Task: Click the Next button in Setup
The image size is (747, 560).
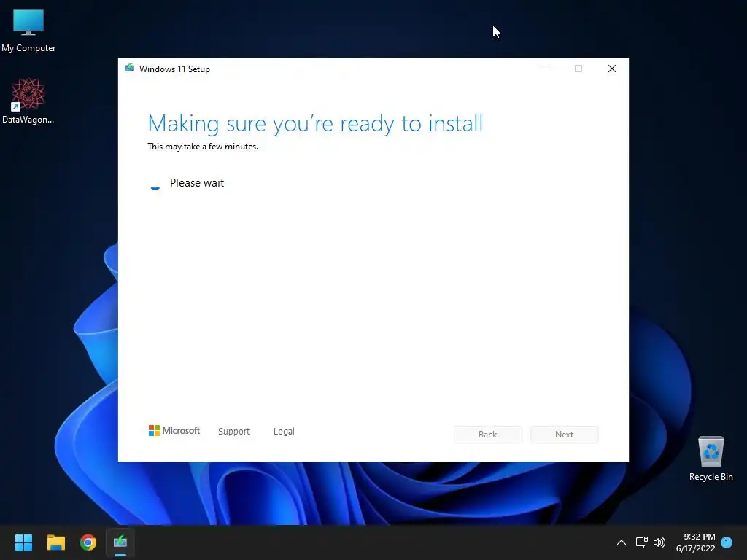Action: pos(565,435)
